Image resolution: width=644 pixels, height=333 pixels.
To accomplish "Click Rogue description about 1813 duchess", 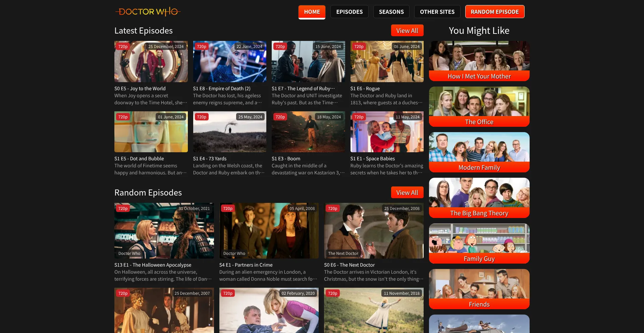I will (386, 99).
